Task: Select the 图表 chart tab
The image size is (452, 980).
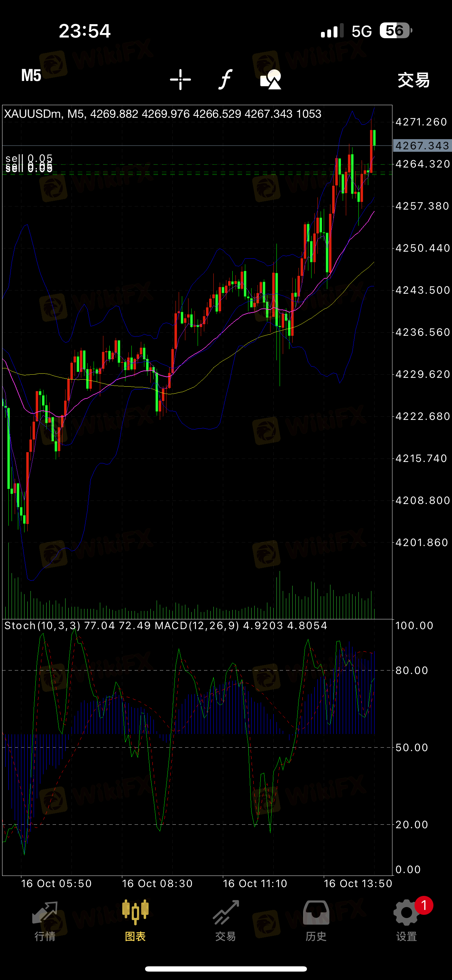Action: pos(136,921)
